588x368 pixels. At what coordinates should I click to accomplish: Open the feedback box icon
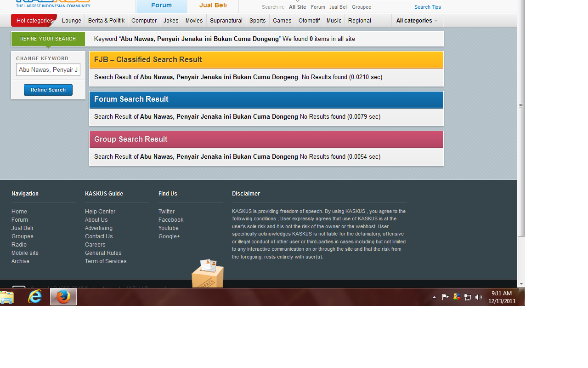click(208, 273)
